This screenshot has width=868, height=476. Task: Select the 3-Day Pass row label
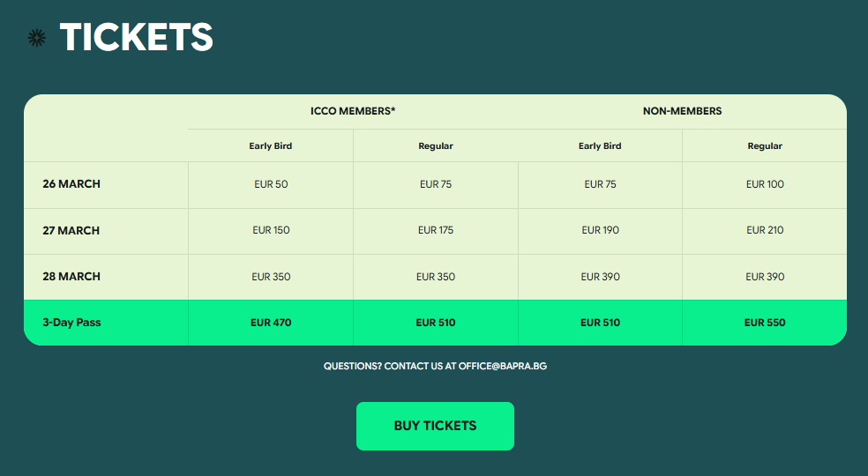coord(71,323)
